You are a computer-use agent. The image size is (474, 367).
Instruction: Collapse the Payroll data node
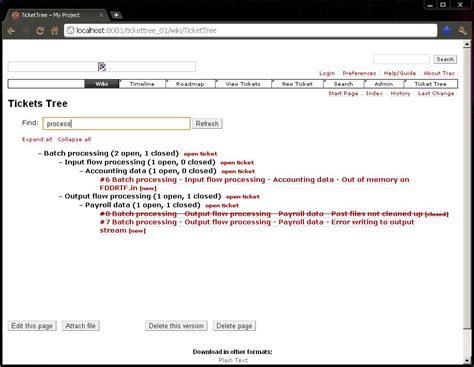81,205
